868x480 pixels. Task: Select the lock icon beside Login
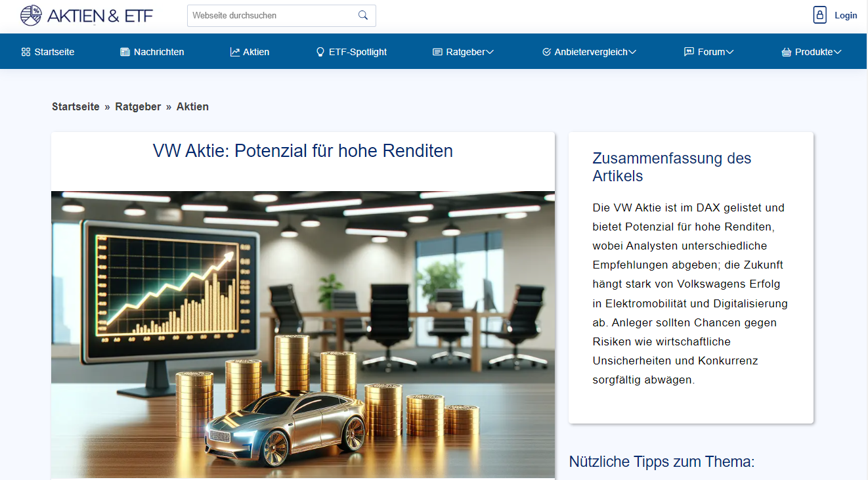[819, 14]
